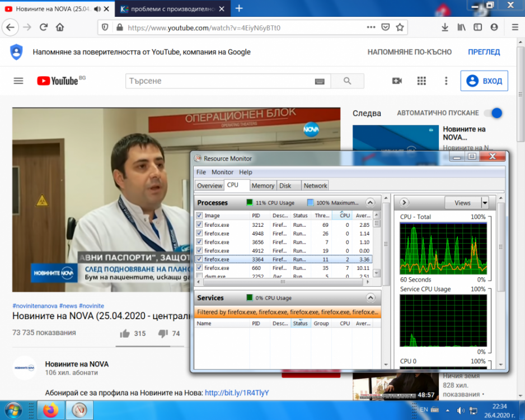The width and height of the screenshot is (525, 420).
Task: Toggle the Firefox sidebar icon
Action: coord(478,27)
